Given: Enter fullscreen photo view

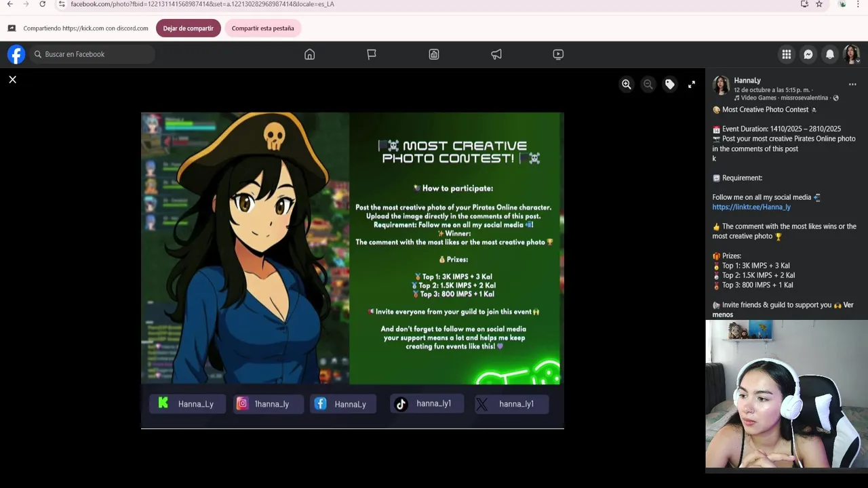Looking at the screenshot, I should (692, 84).
